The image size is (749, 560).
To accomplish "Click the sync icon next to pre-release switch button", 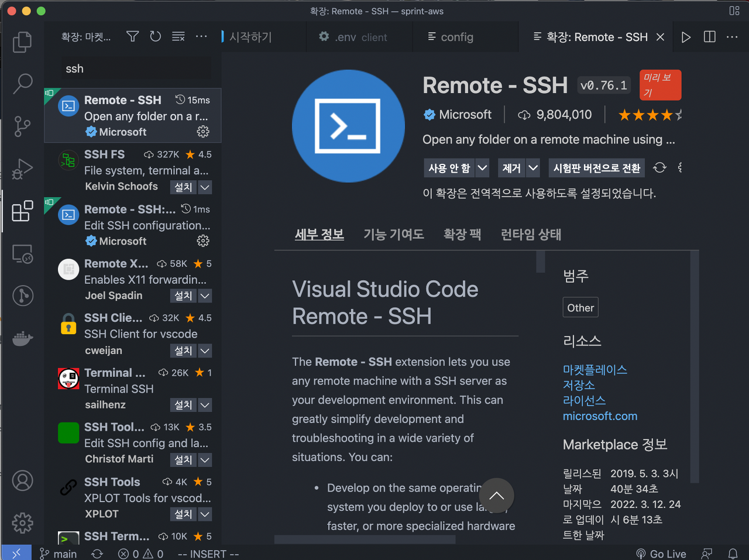I will pyautogui.click(x=659, y=168).
